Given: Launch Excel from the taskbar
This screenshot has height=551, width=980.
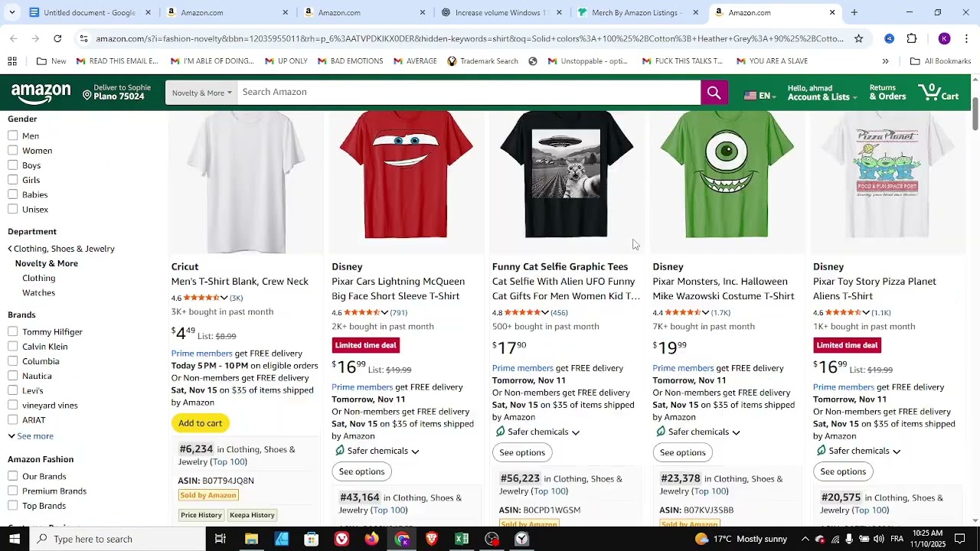Looking at the screenshot, I should [x=462, y=539].
